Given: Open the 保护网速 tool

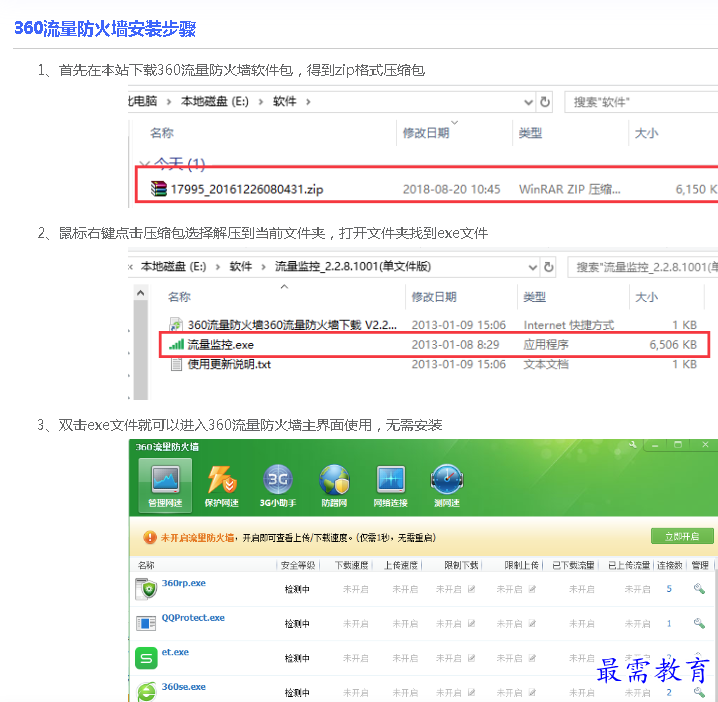Looking at the screenshot, I should tap(222, 486).
